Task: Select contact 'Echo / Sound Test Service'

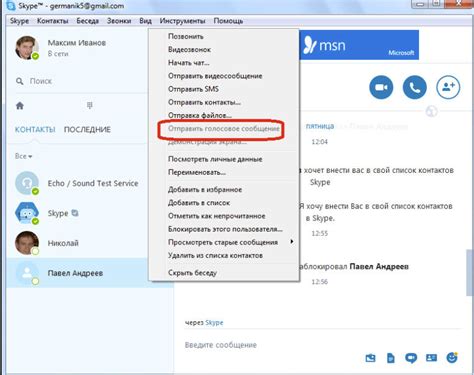Action: pyautogui.click(x=77, y=183)
